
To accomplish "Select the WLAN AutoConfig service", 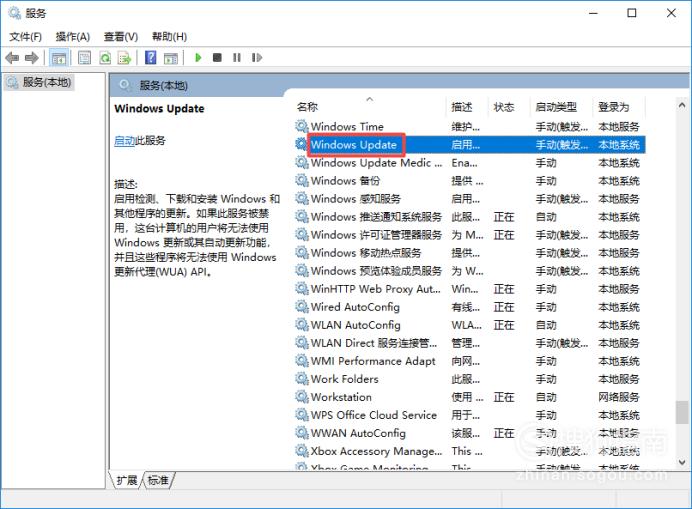I will [469, 325].
